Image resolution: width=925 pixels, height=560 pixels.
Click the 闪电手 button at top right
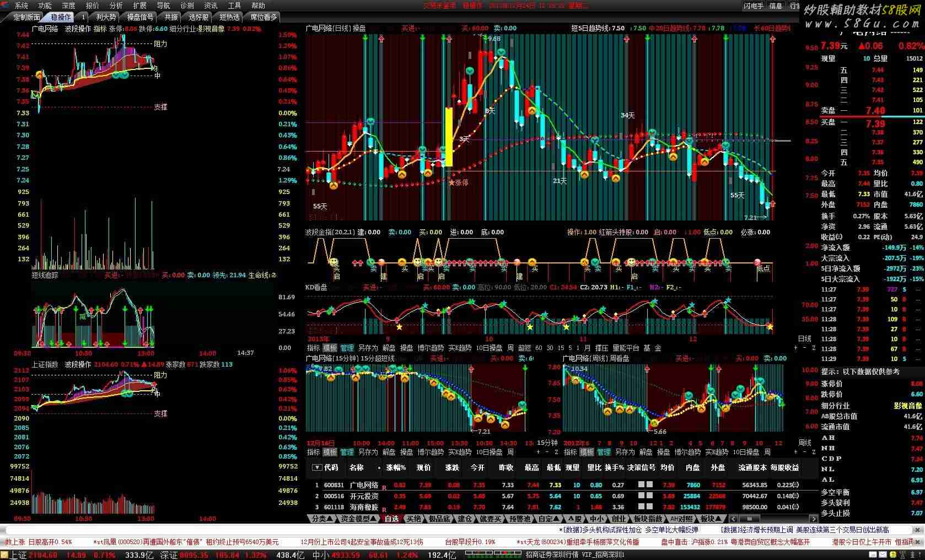click(753, 6)
